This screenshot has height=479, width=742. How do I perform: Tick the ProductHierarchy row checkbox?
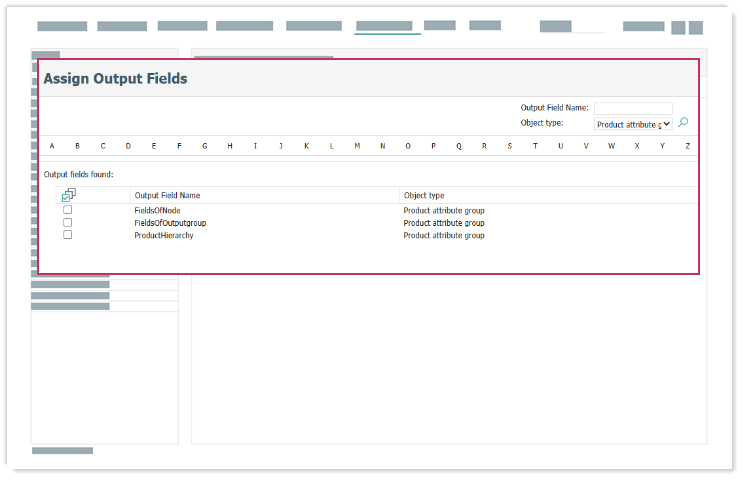click(68, 235)
